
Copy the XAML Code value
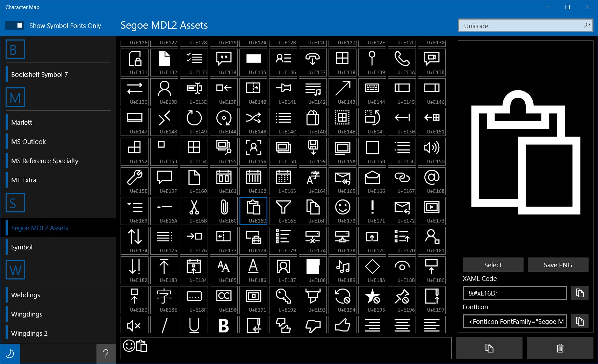point(579,293)
